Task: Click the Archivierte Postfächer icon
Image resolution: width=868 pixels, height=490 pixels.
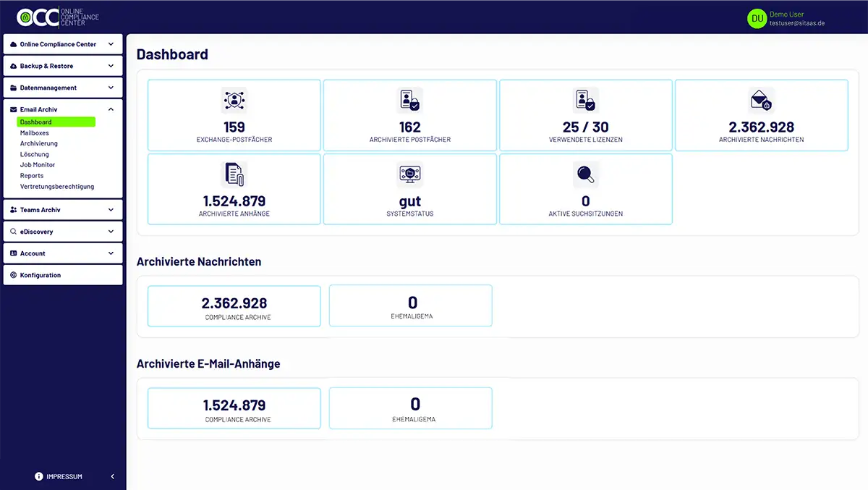Action: pyautogui.click(x=409, y=100)
